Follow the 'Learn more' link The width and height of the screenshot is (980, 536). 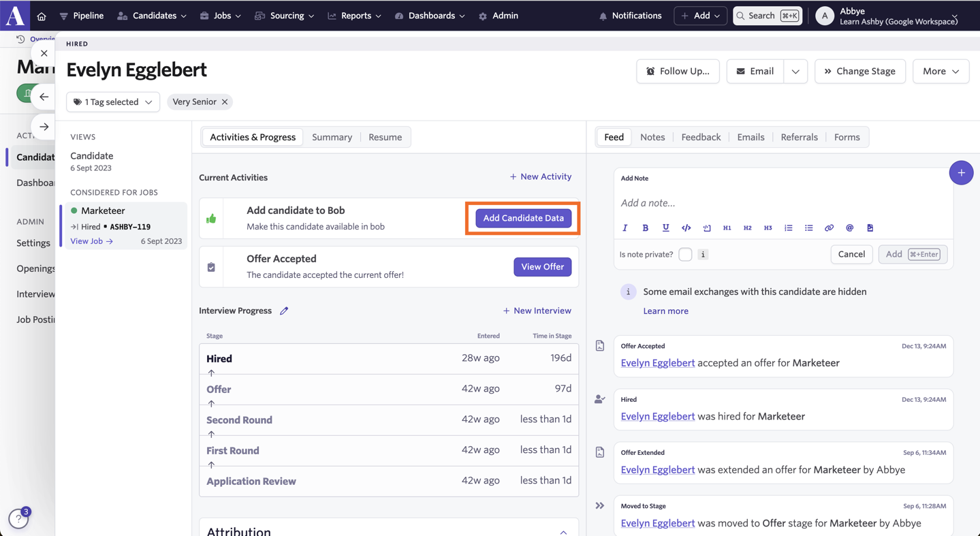(x=665, y=311)
